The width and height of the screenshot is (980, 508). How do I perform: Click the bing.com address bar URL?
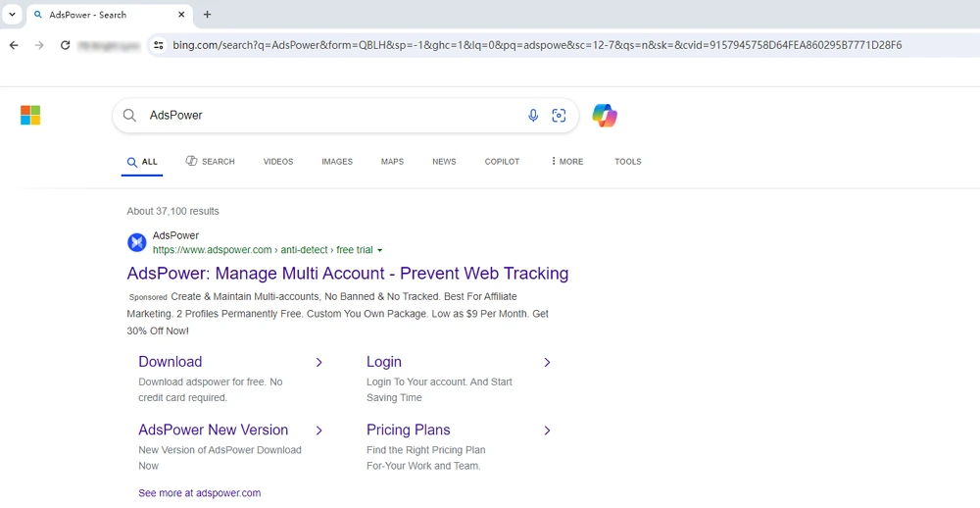[537, 45]
